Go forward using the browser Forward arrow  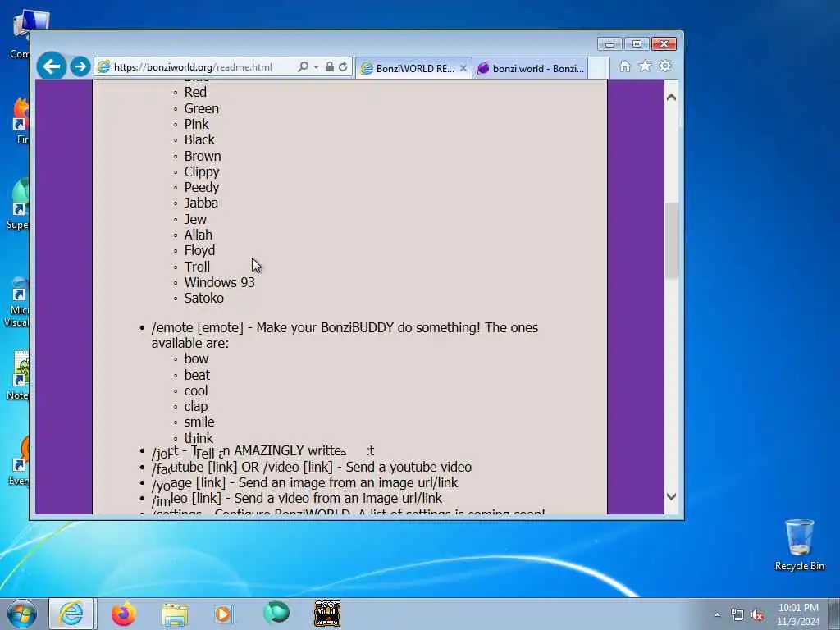pyautogui.click(x=80, y=66)
